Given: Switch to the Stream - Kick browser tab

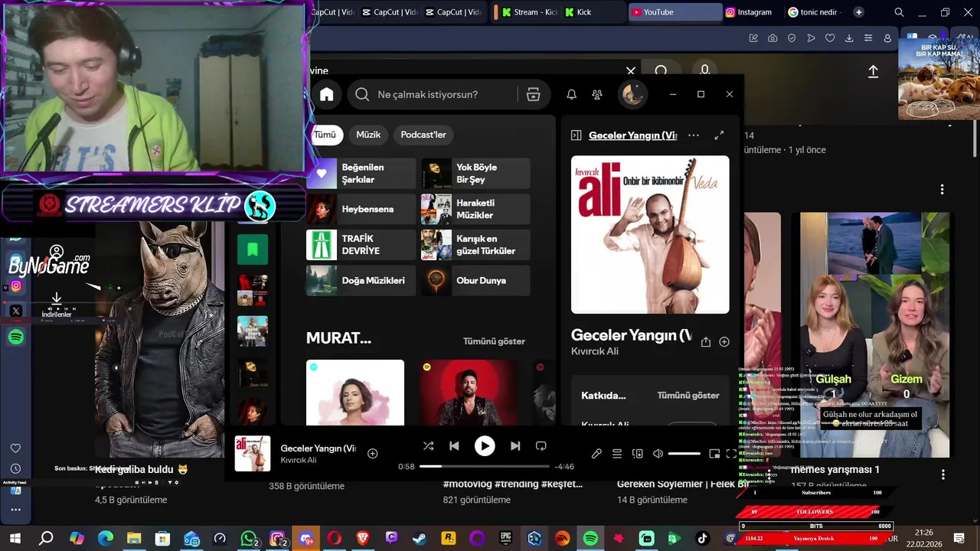Looking at the screenshot, I should [x=527, y=12].
